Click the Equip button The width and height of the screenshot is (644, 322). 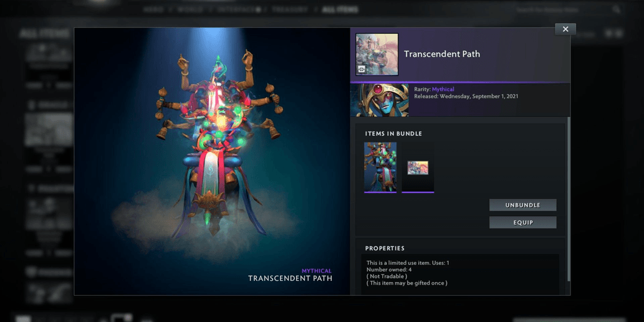tap(523, 222)
